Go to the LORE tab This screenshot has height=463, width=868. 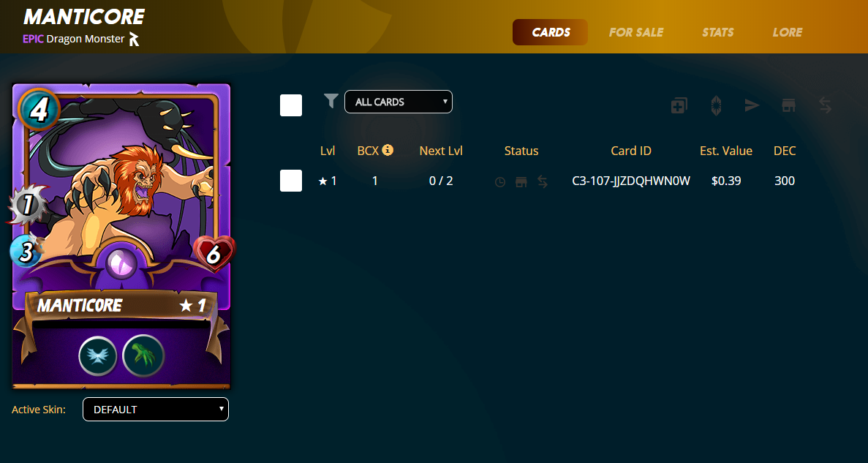pyautogui.click(x=787, y=32)
